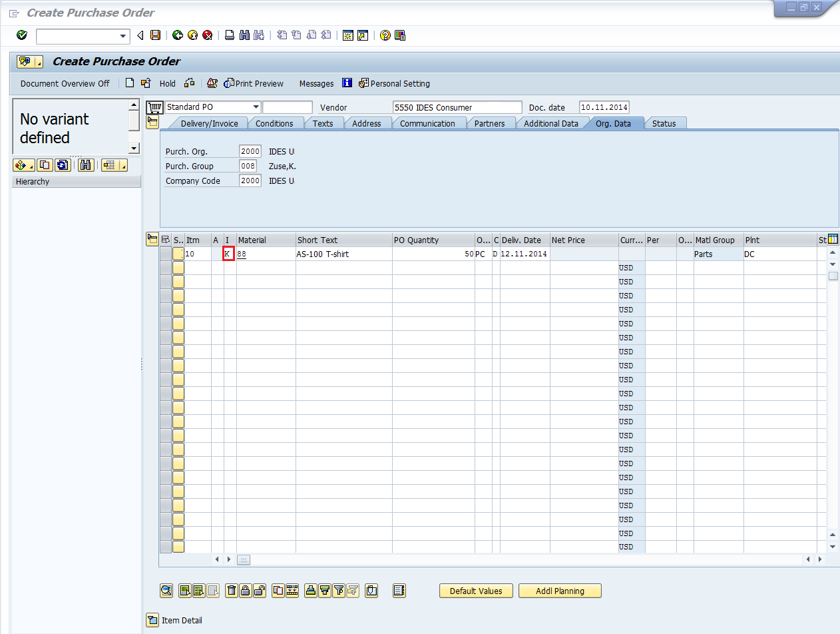840x634 pixels.
Task: Open the Additional Data tab
Action: coord(551,123)
